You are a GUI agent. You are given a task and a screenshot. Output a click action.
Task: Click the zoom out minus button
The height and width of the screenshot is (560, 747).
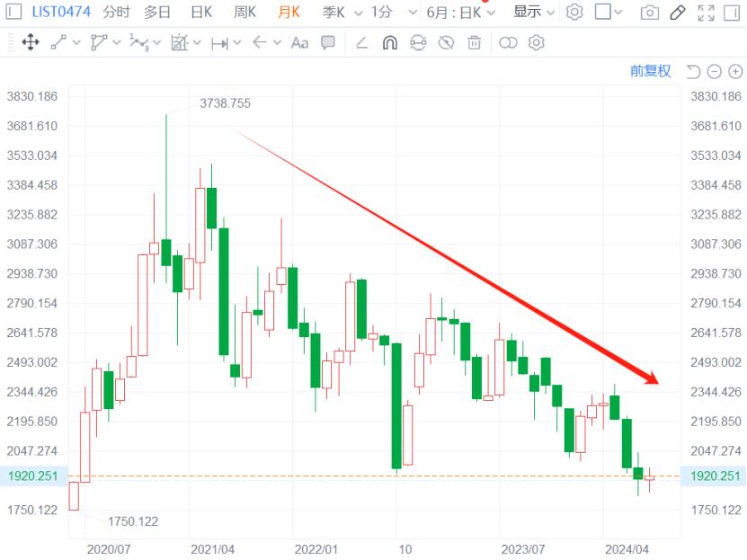tap(714, 71)
